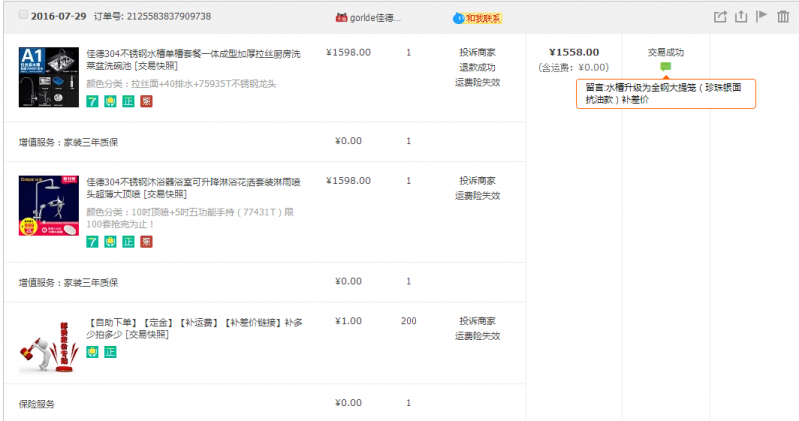Click 交易成功 transaction status link
Image resolution: width=799 pixels, height=421 pixels.
click(666, 52)
